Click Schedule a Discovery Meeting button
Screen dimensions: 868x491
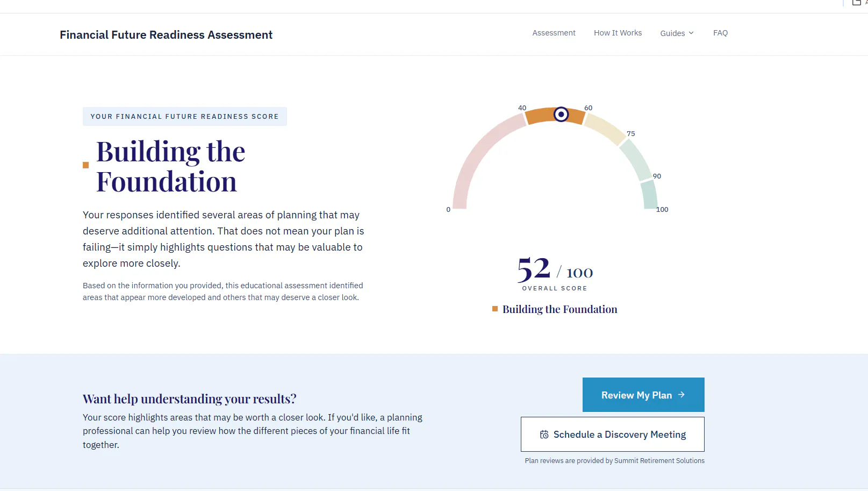tap(613, 435)
